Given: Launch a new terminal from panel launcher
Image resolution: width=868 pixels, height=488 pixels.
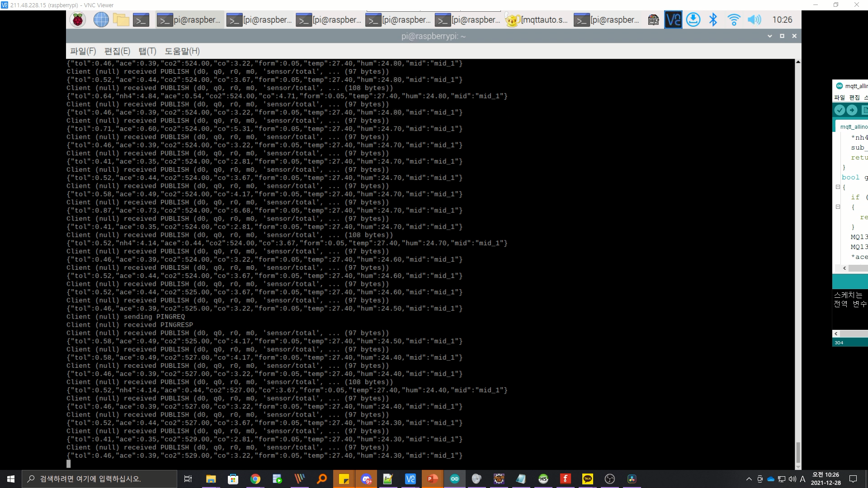Looking at the screenshot, I should [x=141, y=20].
